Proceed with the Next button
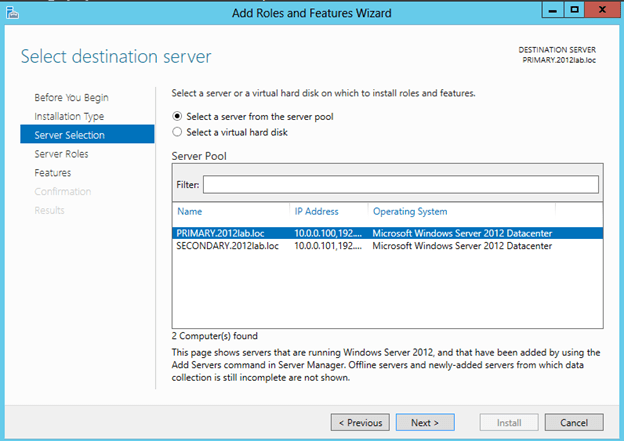The height and width of the screenshot is (441, 624). (425, 422)
